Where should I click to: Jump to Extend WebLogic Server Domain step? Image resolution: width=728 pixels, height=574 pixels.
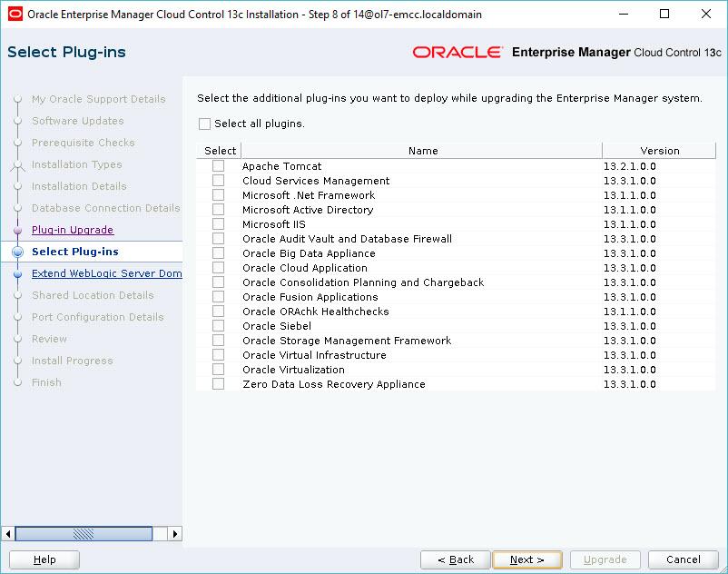click(107, 273)
